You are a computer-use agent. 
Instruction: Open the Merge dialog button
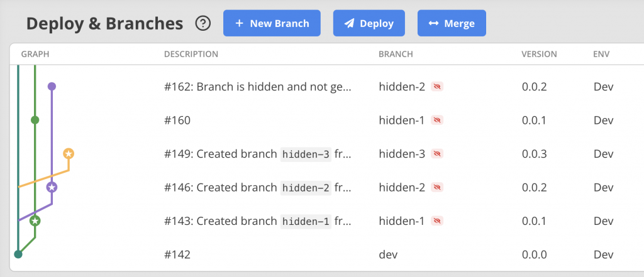point(452,23)
